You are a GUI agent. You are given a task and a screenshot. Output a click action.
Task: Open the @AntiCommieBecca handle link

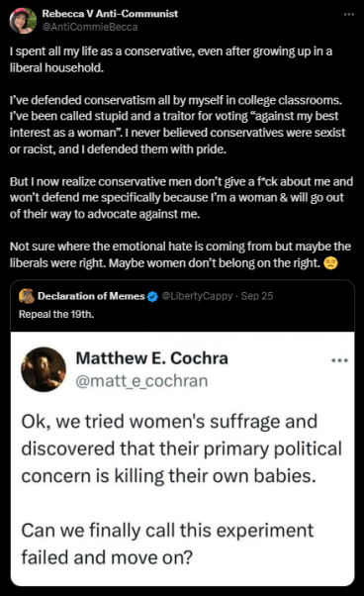pyautogui.click(x=90, y=27)
